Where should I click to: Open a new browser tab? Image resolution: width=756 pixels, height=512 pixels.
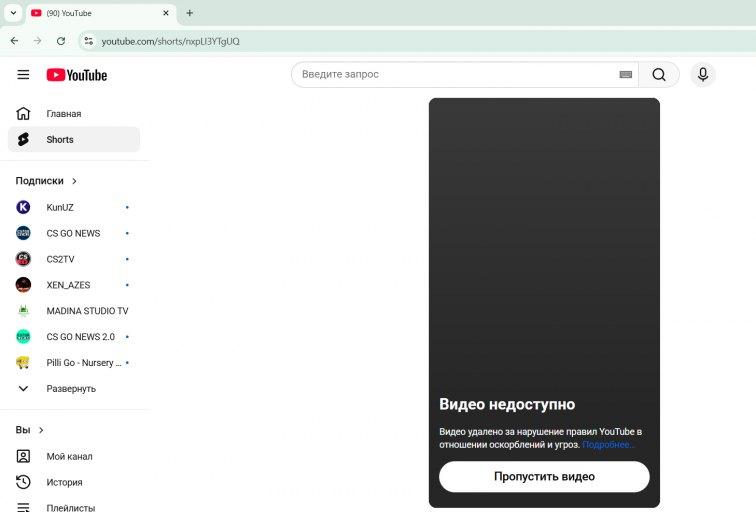coord(189,13)
